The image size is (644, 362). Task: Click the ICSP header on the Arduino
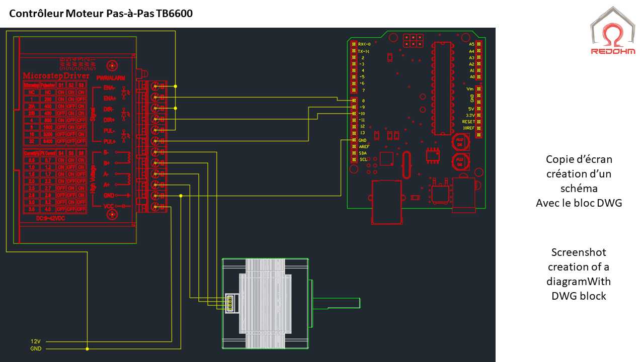click(x=413, y=41)
